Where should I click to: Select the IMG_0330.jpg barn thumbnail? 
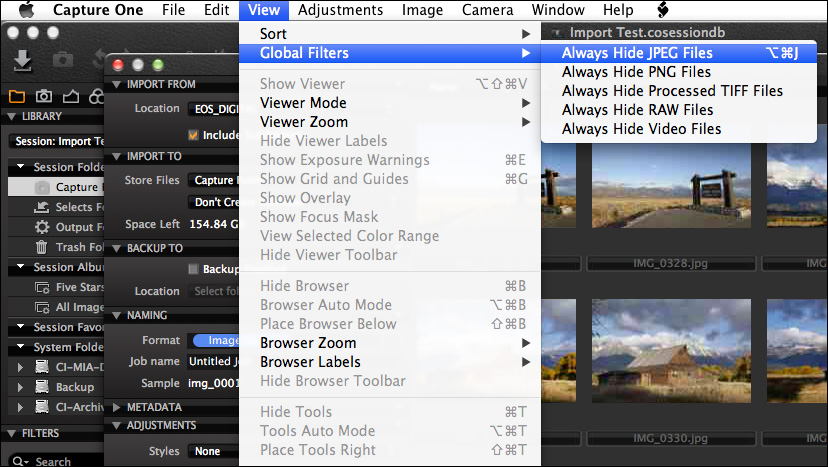(x=671, y=351)
